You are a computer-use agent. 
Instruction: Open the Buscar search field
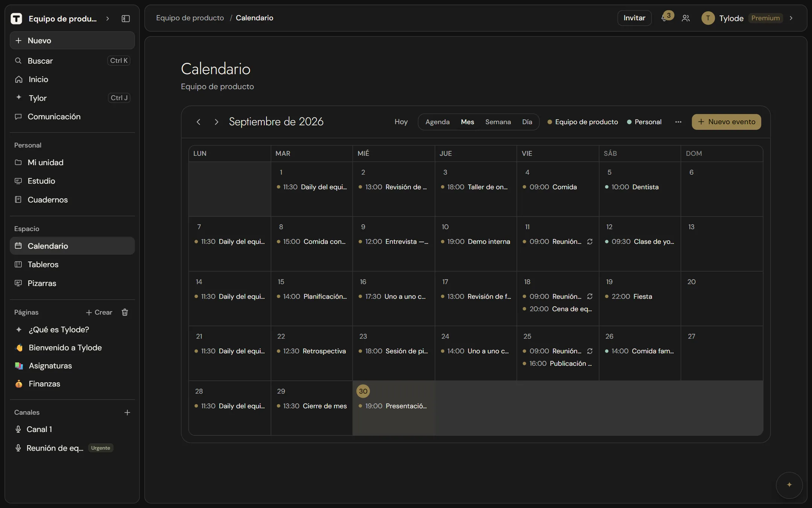pyautogui.click(x=72, y=61)
